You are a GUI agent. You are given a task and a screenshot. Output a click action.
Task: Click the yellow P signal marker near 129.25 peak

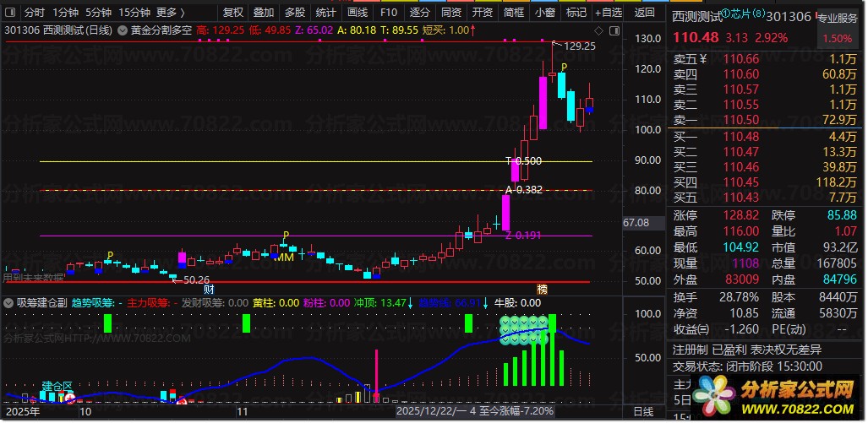pos(564,68)
